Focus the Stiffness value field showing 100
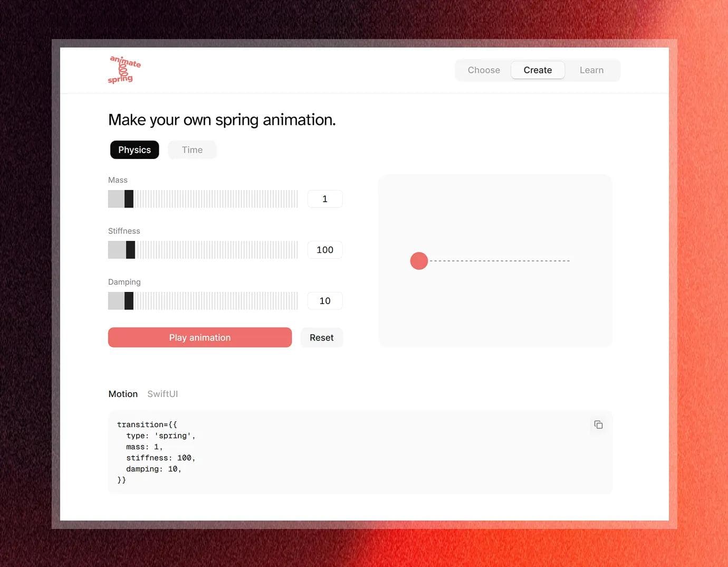The width and height of the screenshot is (728, 567). [325, 250]
